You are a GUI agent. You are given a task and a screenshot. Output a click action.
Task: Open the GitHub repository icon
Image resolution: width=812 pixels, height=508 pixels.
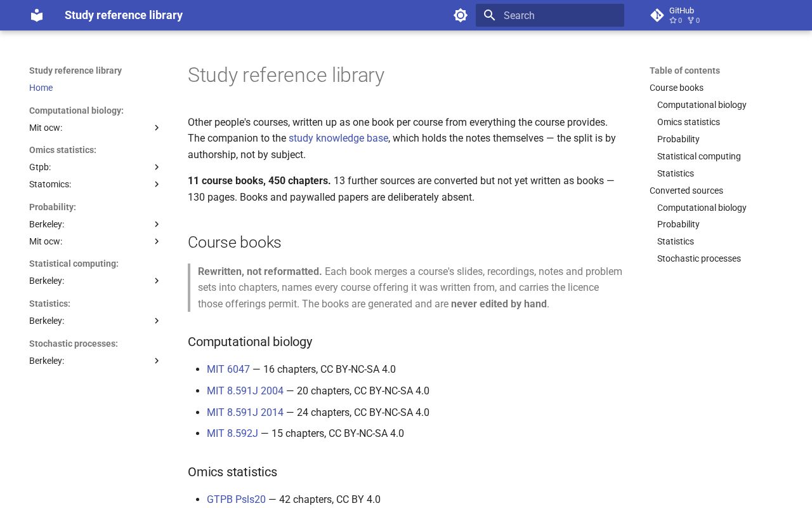[x=657, y=15]
